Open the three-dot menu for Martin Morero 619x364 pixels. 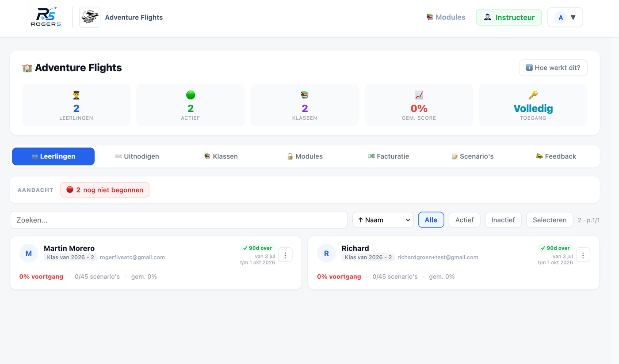285,255
